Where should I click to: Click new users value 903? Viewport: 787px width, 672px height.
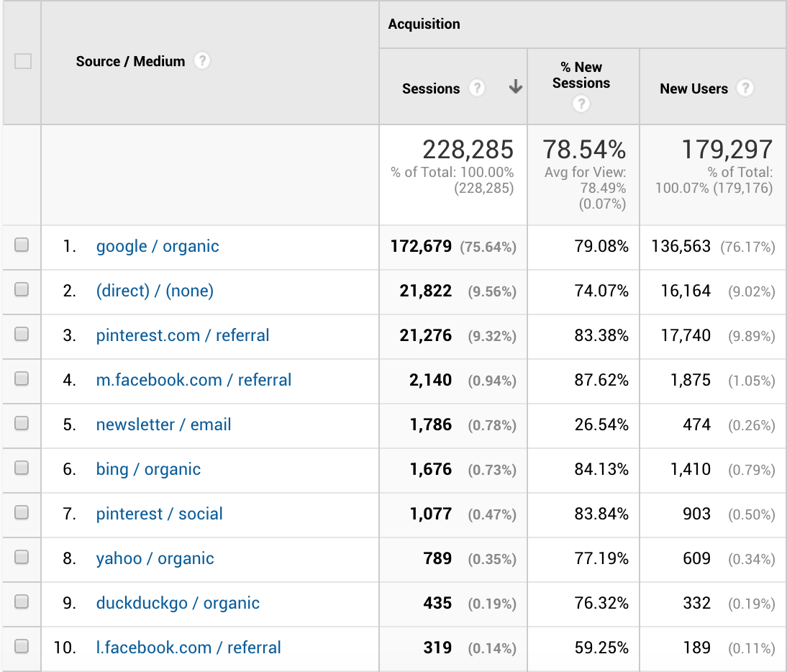click(696, 514)
